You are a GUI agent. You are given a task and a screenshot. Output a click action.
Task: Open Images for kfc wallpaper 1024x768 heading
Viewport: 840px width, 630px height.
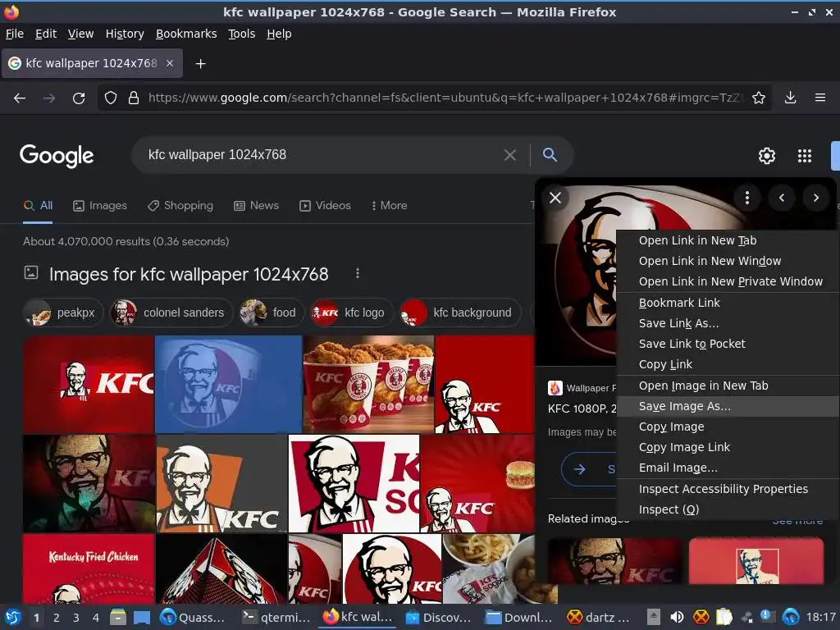pos(189,274)
